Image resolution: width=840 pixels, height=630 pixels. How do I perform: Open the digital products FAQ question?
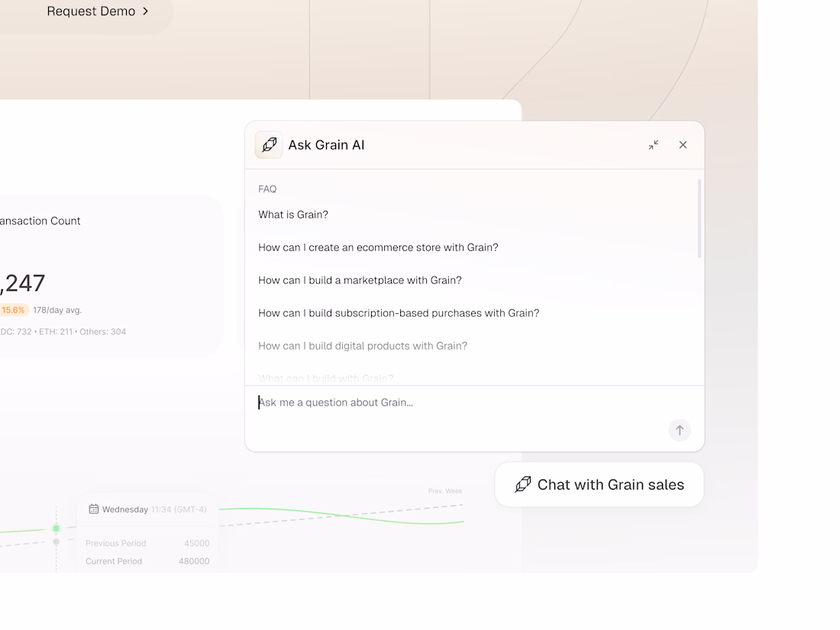point(363,346)
